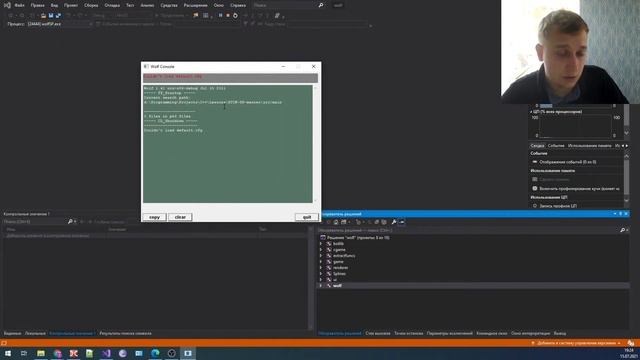Switch to the Командное окно tab
The image size is (640, 360).
pos(492,333)
